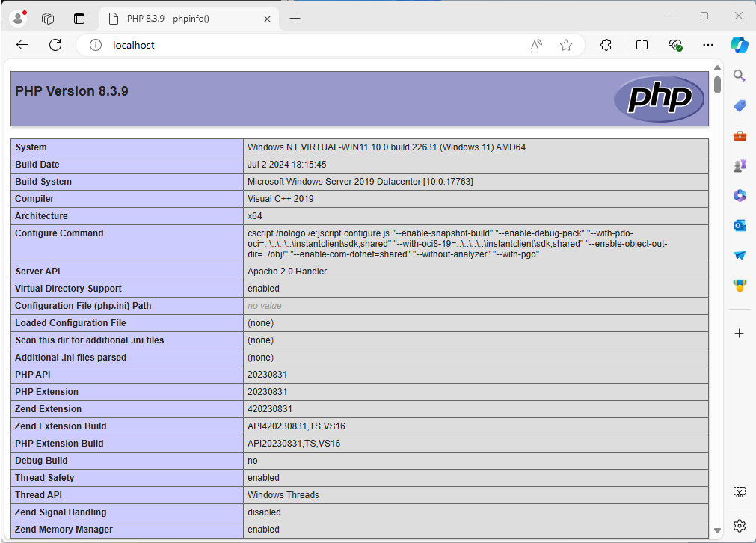Click 'Scan this dir for additional .ini files'
This screenshot has width=756, height=543.
(x=89, y=340)
